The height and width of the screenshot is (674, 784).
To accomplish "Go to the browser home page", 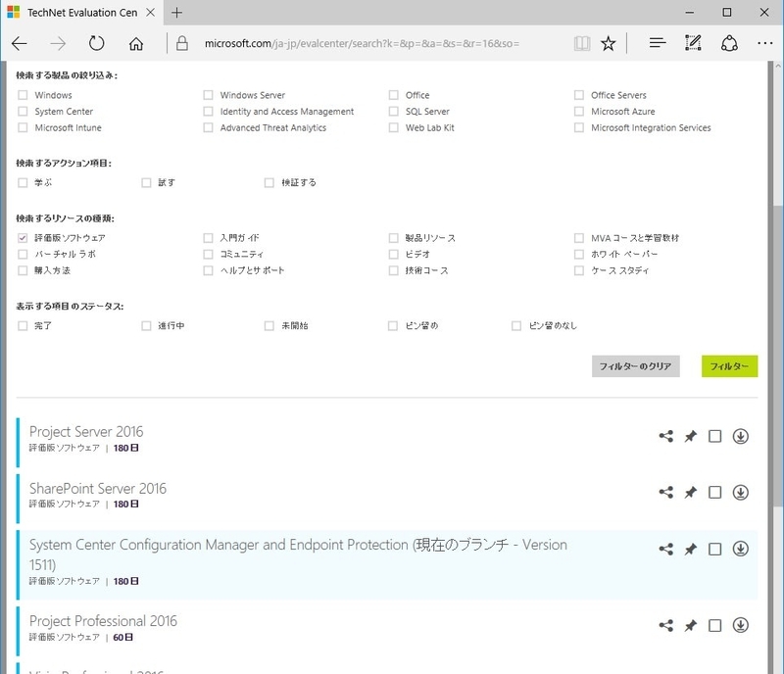I will point(137,43).
